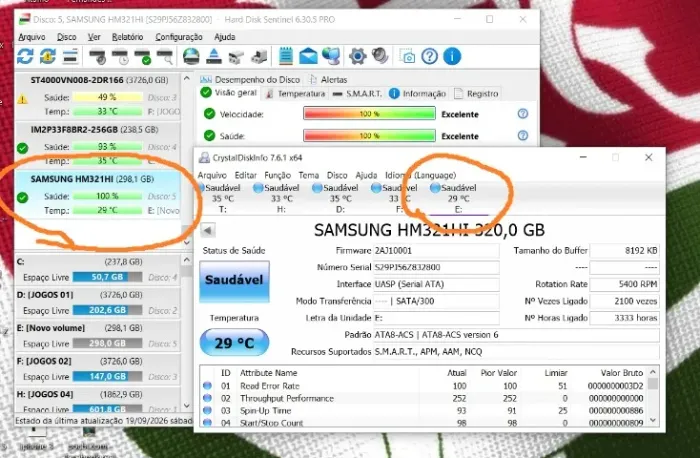Select the D: [JOGOS 01] partition

(x=98, y=303)
